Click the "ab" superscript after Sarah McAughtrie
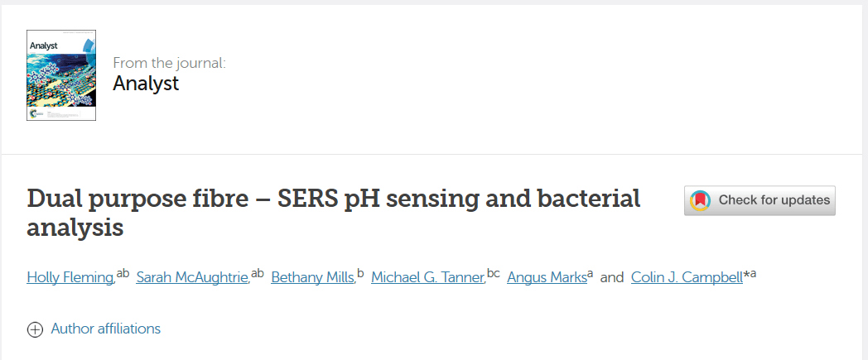Screen dimensions: 868x360 257,273
